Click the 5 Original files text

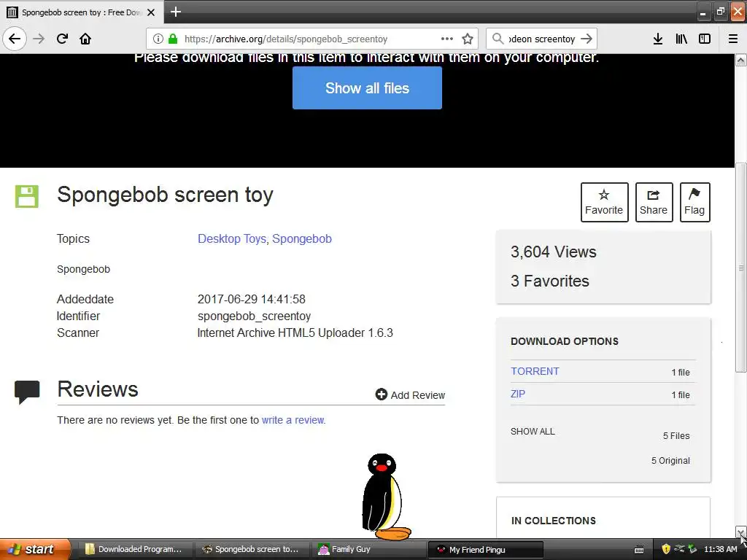coord(670,461)
